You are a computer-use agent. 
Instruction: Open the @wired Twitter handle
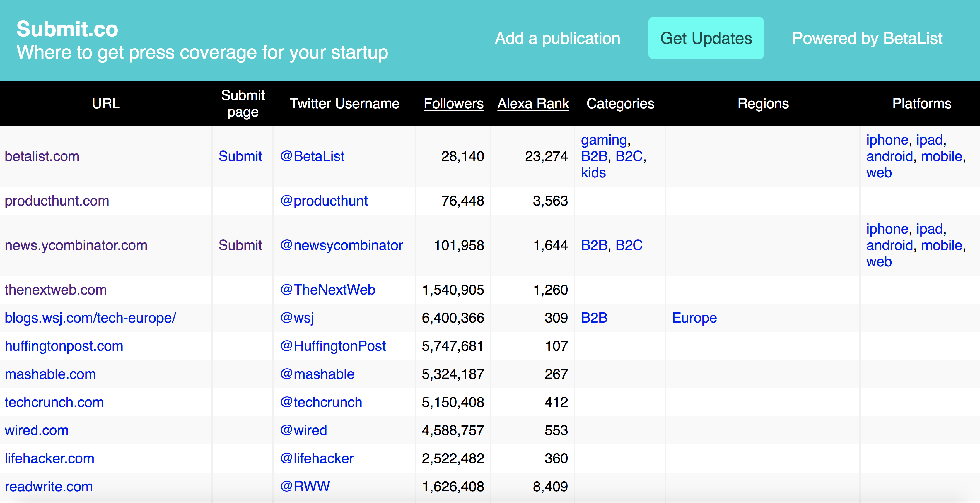(303, 430)
